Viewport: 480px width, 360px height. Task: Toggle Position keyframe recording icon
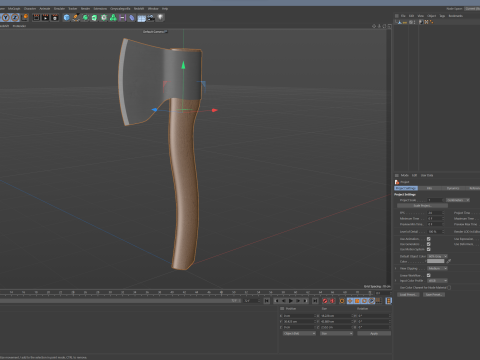[350, 301]
